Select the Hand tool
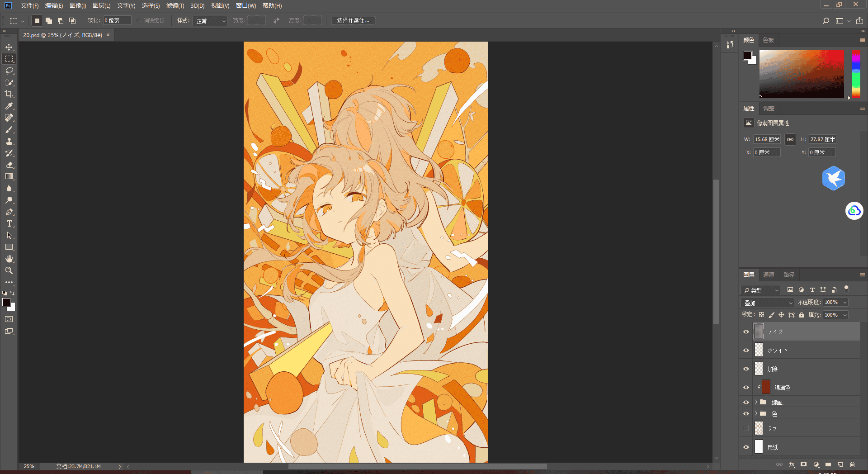868x474 pixels. click(x=9, y=259)
